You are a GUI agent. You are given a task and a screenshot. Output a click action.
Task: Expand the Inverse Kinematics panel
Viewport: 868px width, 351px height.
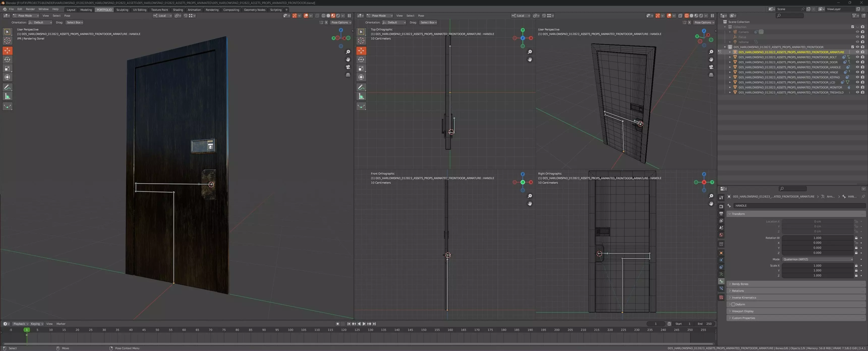click(744, 298)
